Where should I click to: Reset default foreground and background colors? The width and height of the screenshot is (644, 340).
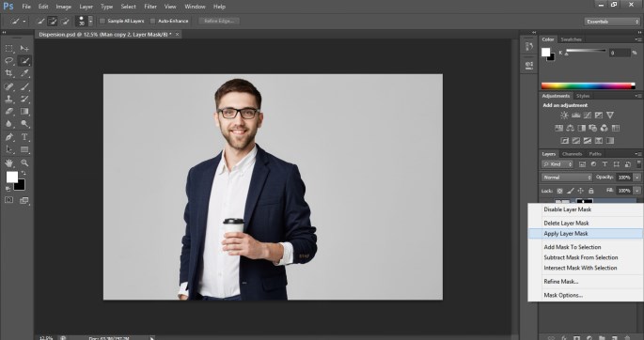click(8, 189)
